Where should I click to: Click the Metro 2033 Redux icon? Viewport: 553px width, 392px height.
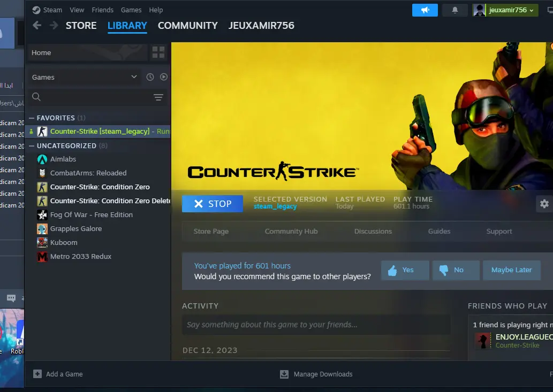pyautogui.click(x=42, y=256)
